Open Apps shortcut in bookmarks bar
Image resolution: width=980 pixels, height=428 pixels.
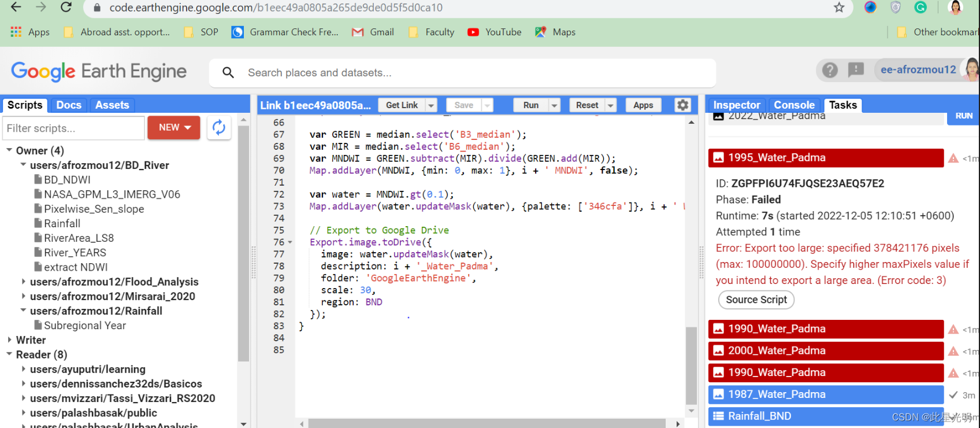(x=30, y=32)
